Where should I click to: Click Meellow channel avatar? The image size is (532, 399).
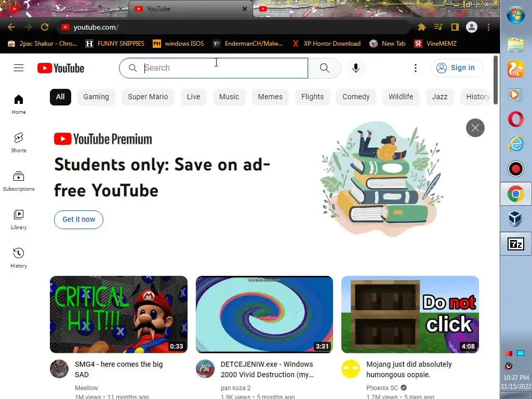pyautogui.click(x=59, y=369)
